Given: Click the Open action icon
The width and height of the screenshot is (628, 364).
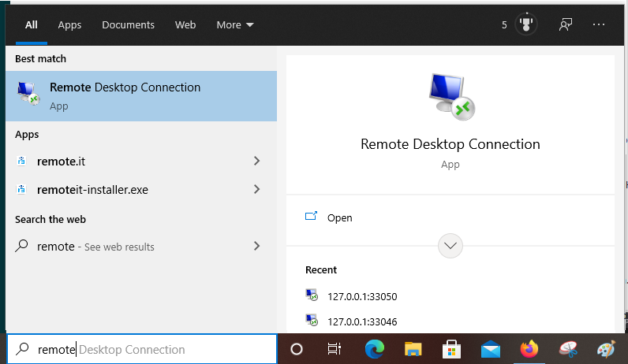Looking at the screenshot, I should (x=311, y=216).
